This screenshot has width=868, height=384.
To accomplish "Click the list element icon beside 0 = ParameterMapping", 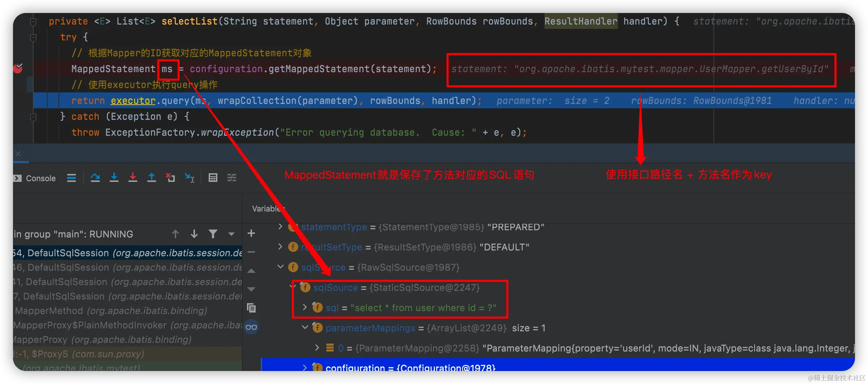I will [330, 348].
